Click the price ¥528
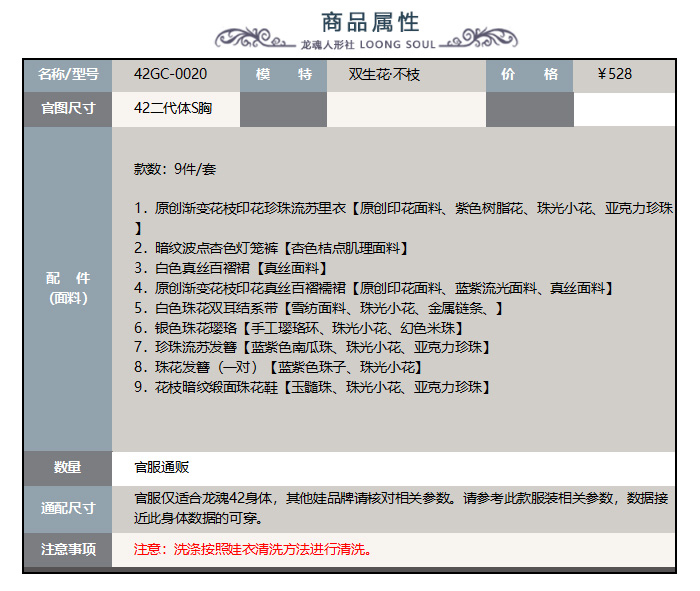This screenshot has width=700, height=591. 614,74
